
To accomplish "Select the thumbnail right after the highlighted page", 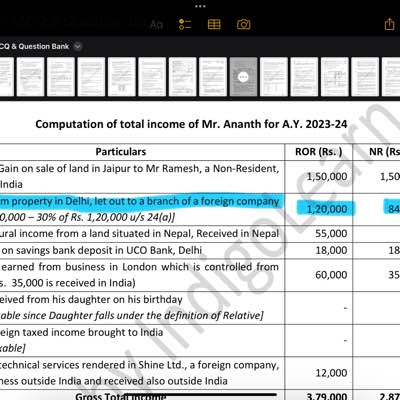I will pyautogui.click(x=274, y=77).
